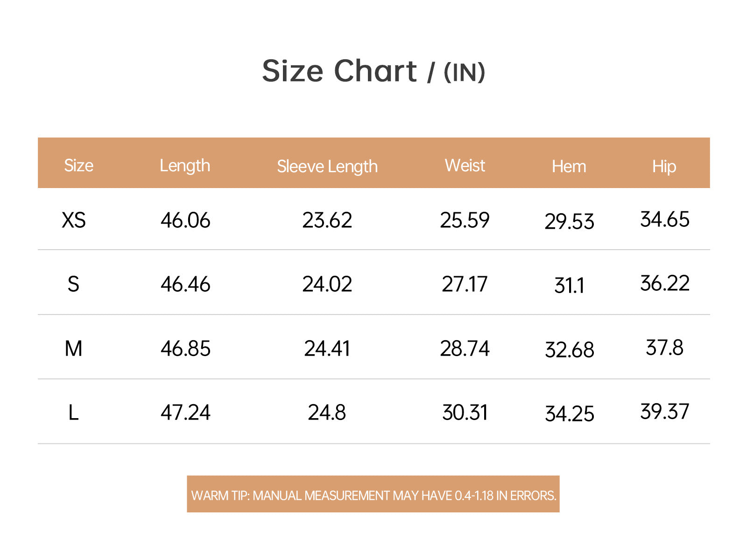Click the waist value 28.74
Screen dimensions: 747x560
tap(465, 349)
